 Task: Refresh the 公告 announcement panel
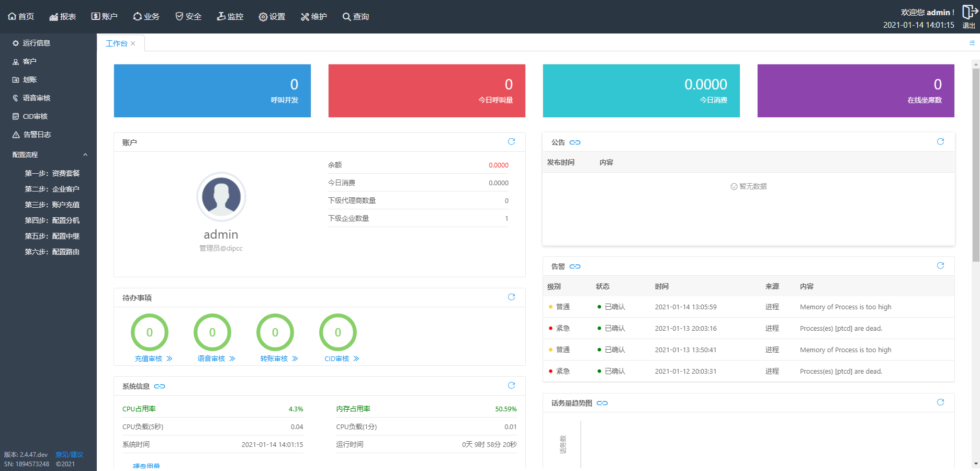point(940,141)
